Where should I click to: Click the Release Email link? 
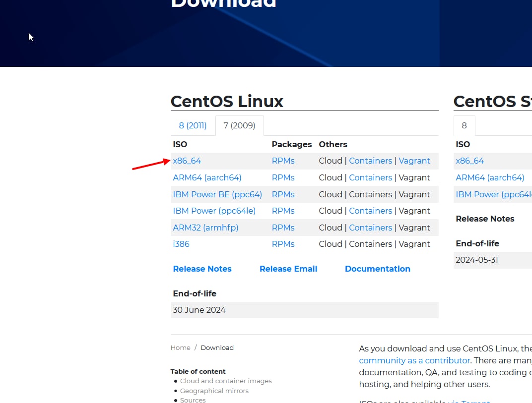288,269
